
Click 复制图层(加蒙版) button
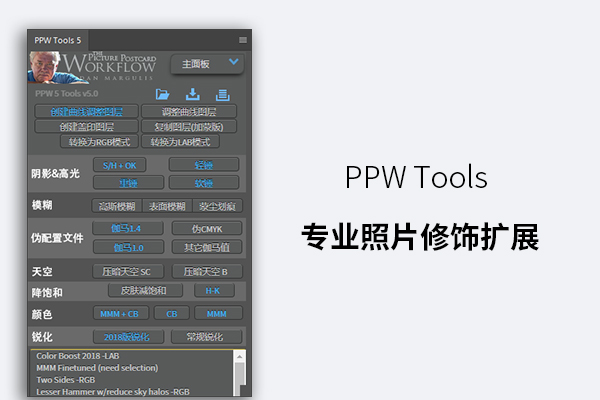[x=189, y=126]
